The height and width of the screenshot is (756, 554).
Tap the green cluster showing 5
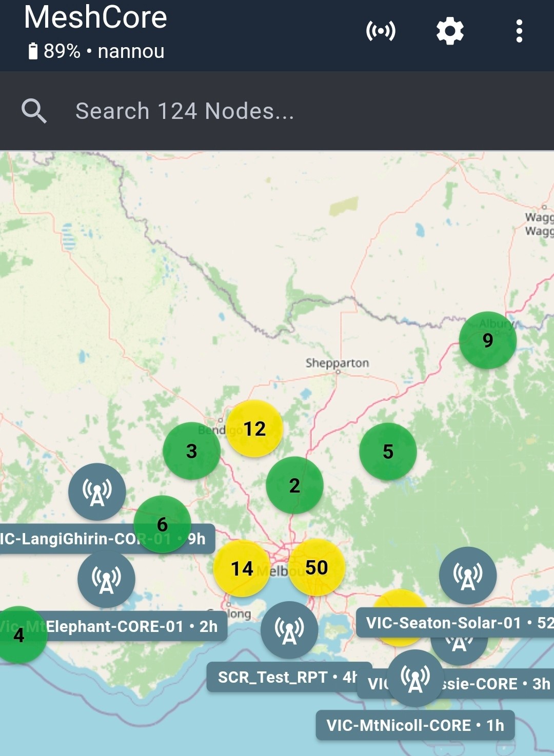point(388,452)
